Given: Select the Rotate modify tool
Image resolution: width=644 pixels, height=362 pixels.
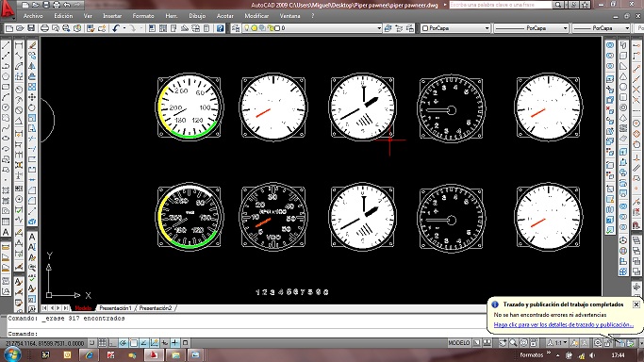Looking at the screenshot, I should 32,107.
